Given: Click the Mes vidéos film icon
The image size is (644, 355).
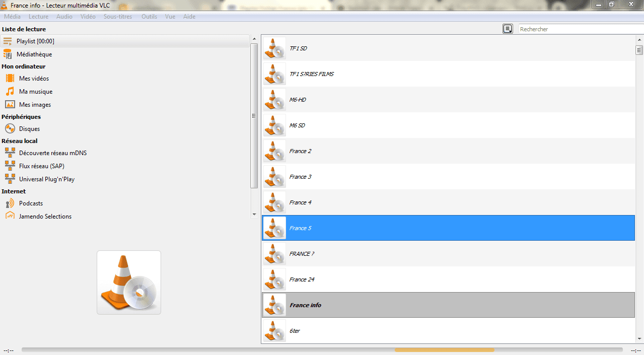Looking at the screenshot, I should [x=10, y=78].
